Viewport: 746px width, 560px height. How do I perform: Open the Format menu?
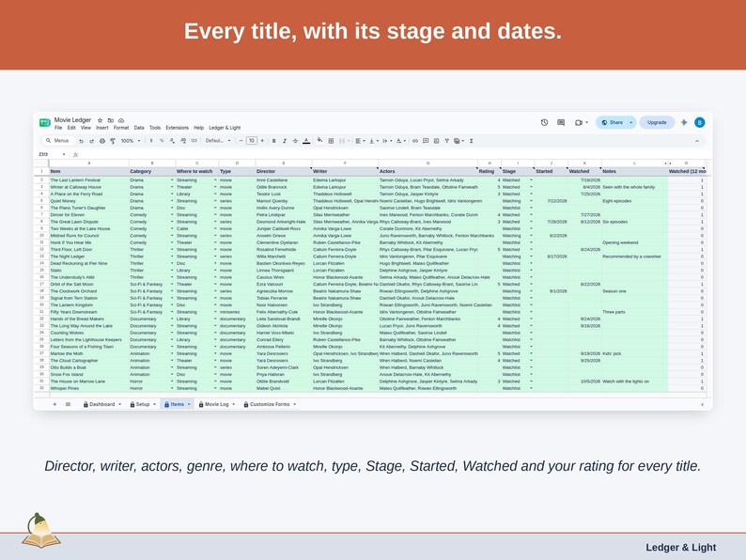[x=121, y=128]
